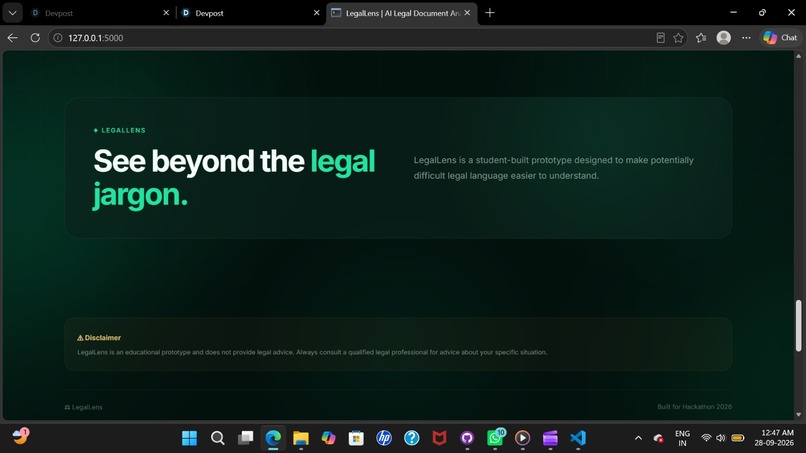
Task: Reload the LegalLens page
Action: coord(35,38)
